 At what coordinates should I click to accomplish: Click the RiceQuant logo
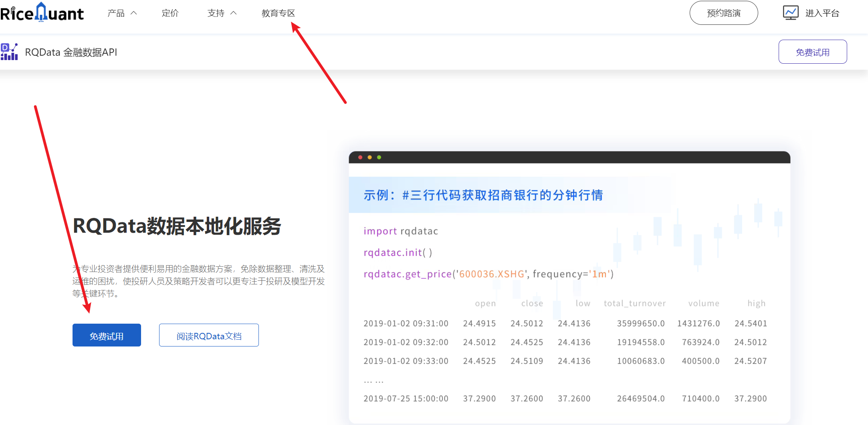pos(42,12)
